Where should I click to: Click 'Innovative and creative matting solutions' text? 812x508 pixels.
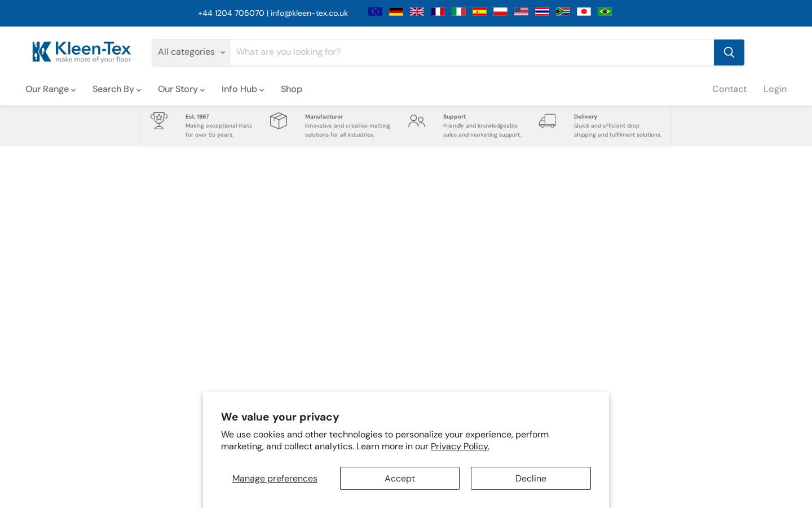(x=347, y=130)
